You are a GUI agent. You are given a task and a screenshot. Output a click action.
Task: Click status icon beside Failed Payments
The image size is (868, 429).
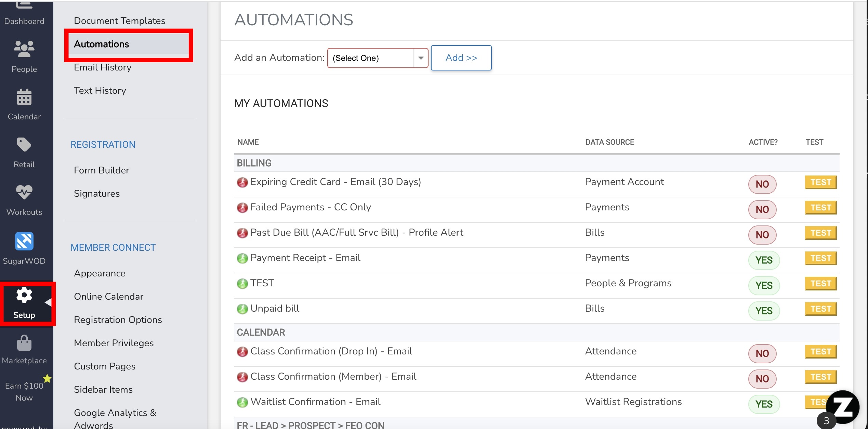[x=242, y=208]
